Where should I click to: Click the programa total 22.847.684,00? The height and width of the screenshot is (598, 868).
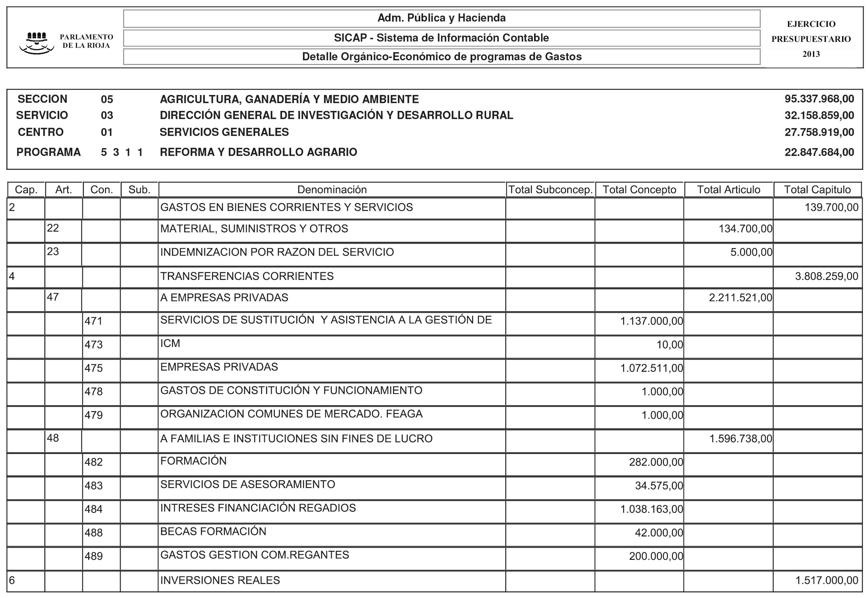point(819,152)
